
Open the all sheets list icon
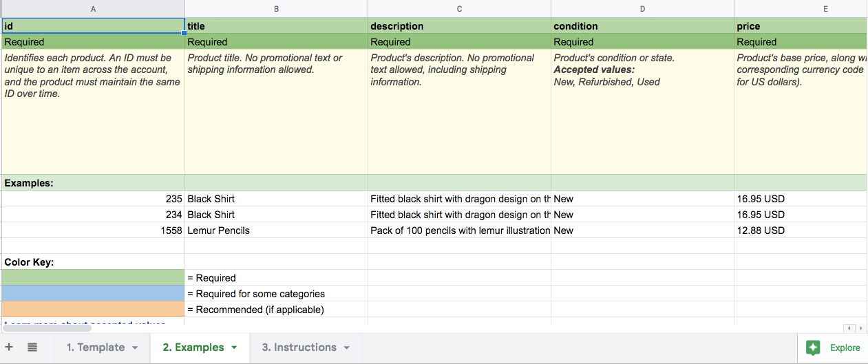click(32, 347)
